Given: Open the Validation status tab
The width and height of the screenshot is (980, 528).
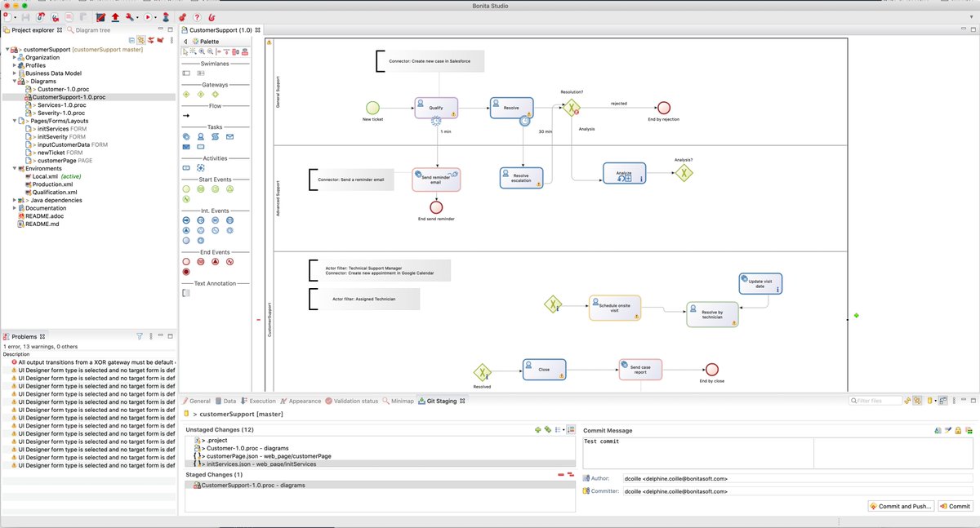Looking at the screenshot, I should tap(351, 401).
